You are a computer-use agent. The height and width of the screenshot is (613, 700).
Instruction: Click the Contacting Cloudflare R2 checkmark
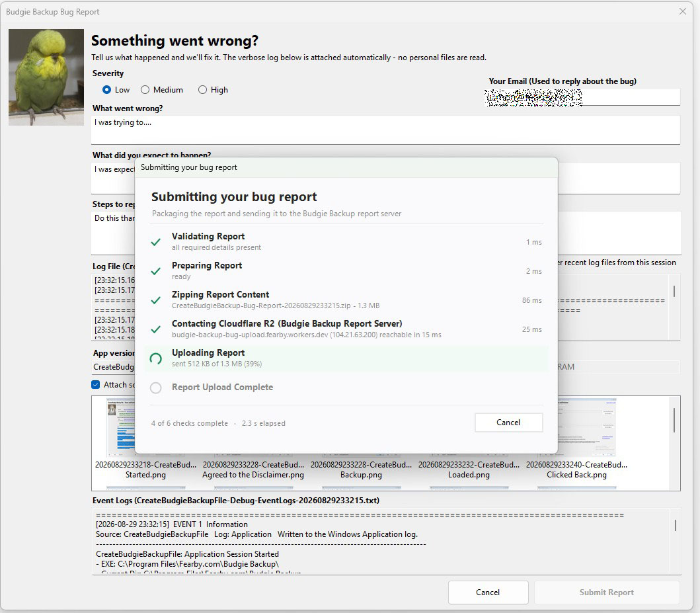(155, 329)
